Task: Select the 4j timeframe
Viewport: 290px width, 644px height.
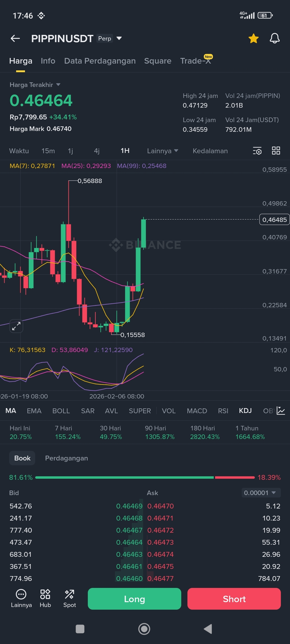Action: [x=97, y=151]
